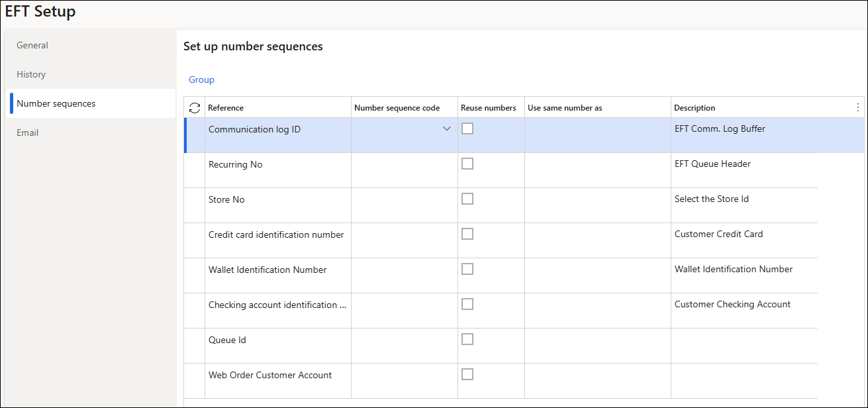Viewport: 868px width, 408px height.
Task: Click the Number sequence code column header
Action: pyautogui.click(x=405, y=107)
